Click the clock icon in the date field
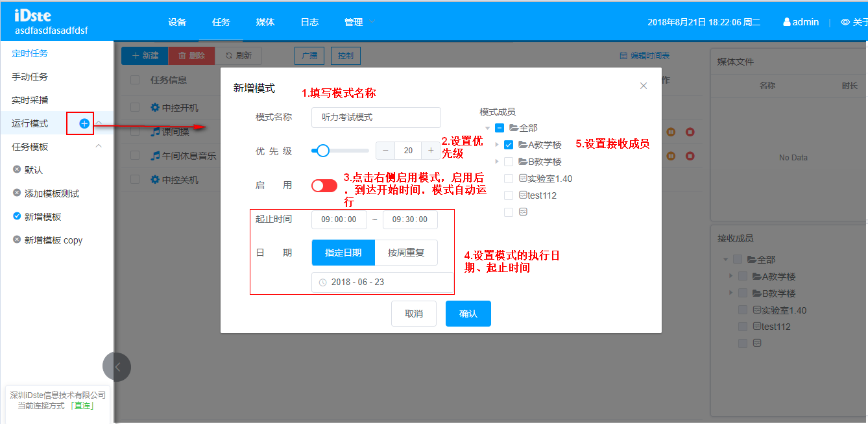 [322, 282]
